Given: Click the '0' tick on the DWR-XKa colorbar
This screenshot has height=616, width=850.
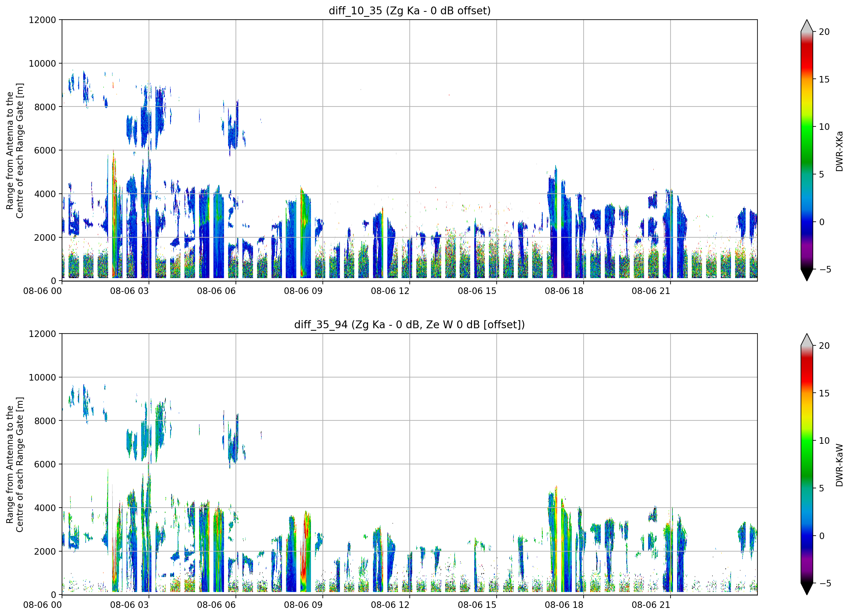Looking at the screenshot, I should (x=822, y=222).
